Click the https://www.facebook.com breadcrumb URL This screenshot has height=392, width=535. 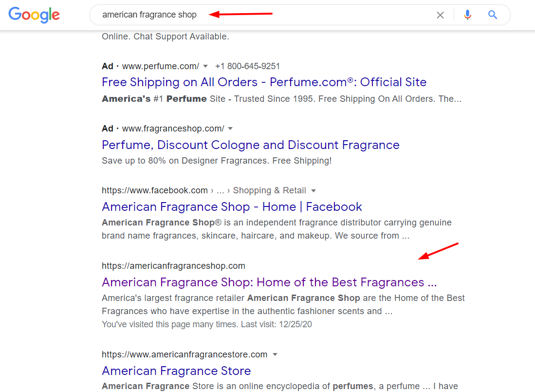click(154, 190)
